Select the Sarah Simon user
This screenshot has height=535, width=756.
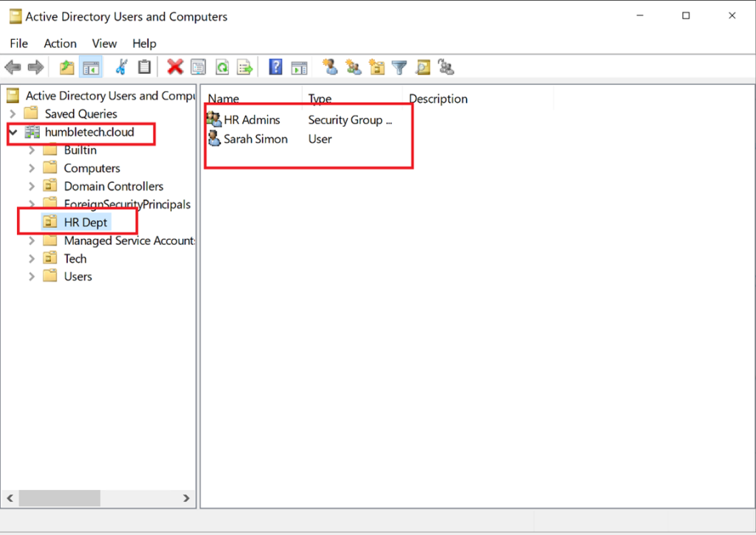[x=255, y=139]
